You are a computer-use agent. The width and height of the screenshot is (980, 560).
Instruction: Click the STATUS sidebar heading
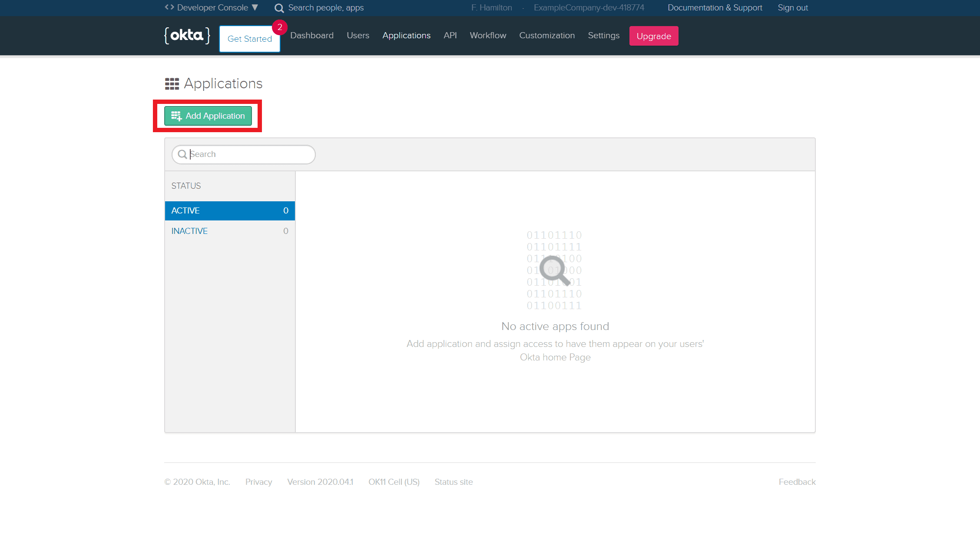(x=186, y=186)
